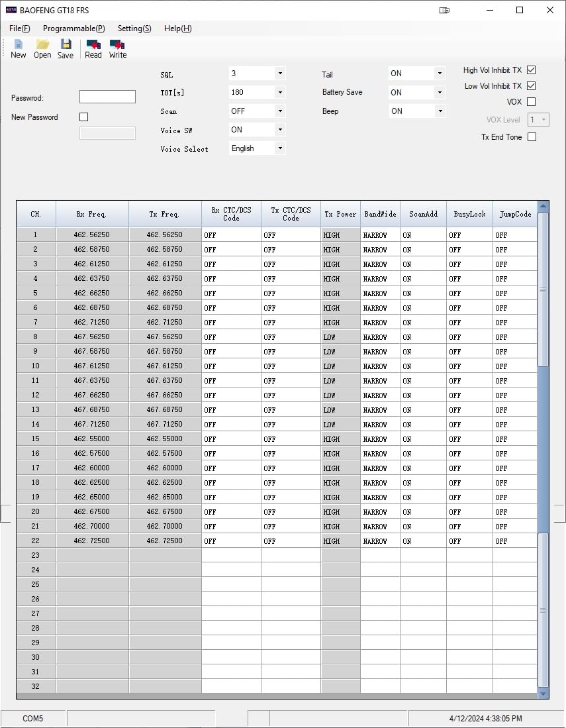Expand the Beep dropdown

pos(440,111)
